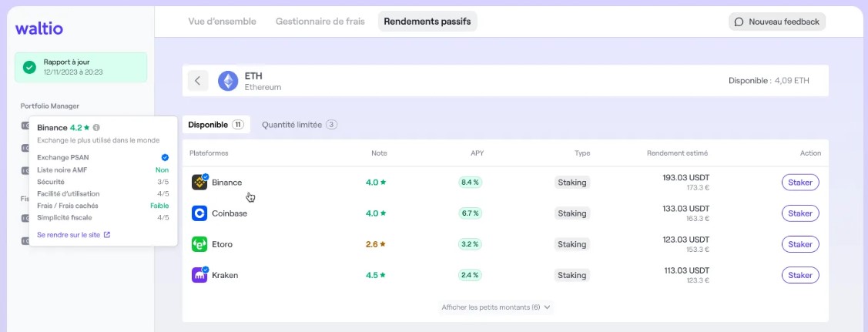The image size is (868, 332).
Task: Open the Vue d'ensemble tab
Action: tap(222, 22)
